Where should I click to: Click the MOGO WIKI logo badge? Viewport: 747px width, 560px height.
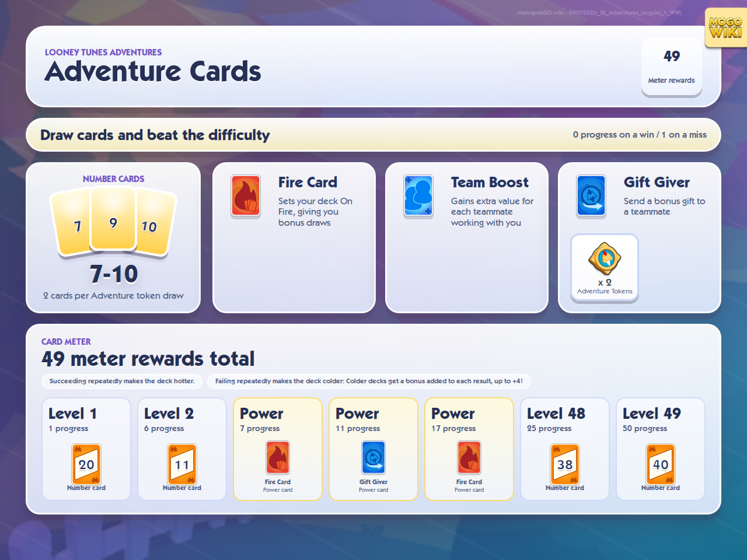[725, 27]
